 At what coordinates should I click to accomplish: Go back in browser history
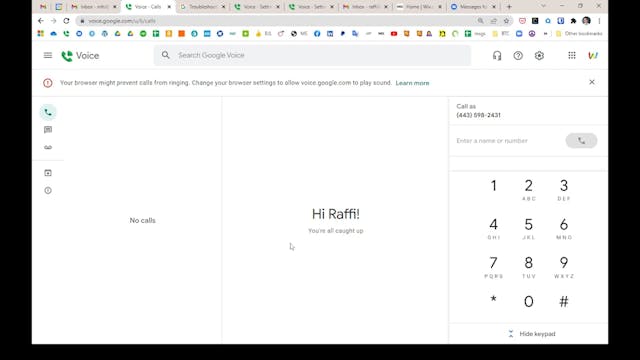[x=40, y=21]
